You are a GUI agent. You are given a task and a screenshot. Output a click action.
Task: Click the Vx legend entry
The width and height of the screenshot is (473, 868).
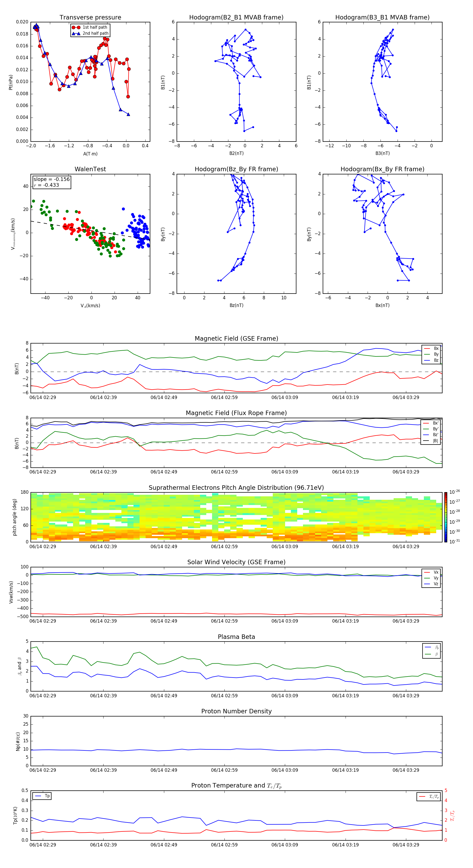[431, 573]
